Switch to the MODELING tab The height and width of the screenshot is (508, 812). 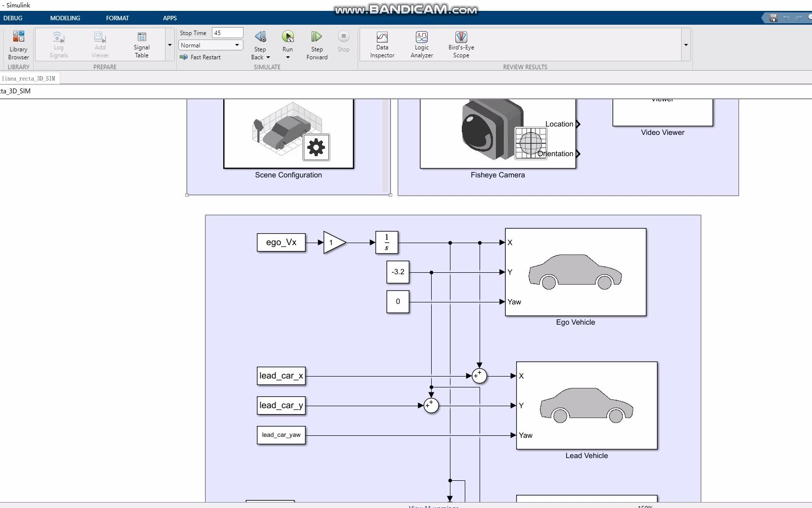point(65,18)
